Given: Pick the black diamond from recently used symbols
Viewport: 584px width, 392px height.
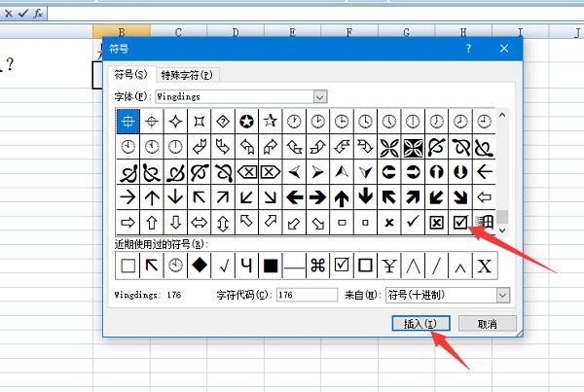Looking at the screenshot, I should 199,265.
